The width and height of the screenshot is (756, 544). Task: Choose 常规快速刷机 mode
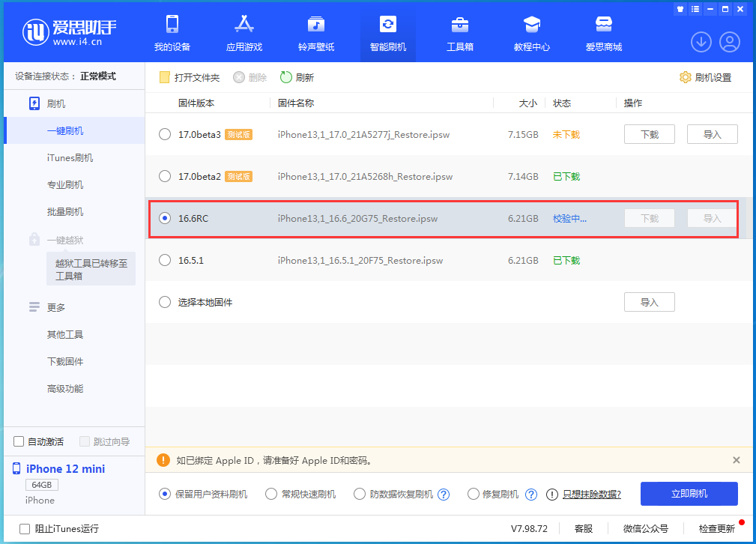(x=271, y=494)
